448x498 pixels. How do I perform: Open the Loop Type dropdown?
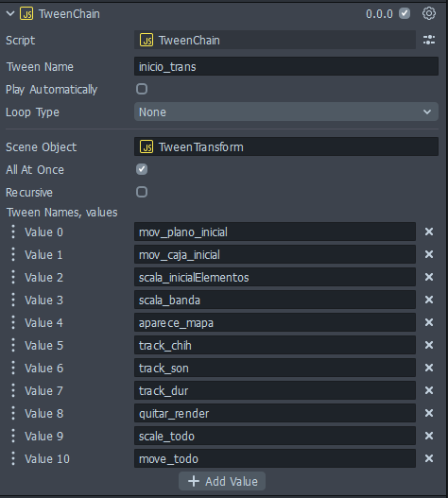coord(286,112)
